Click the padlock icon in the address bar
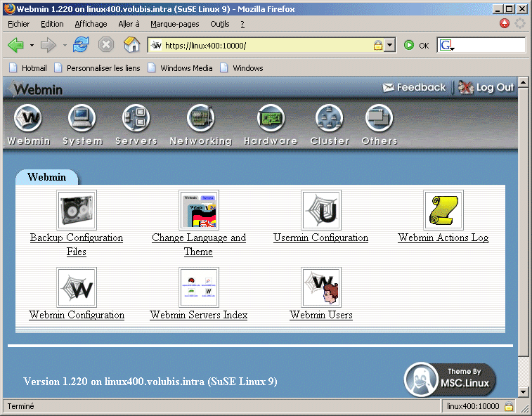Viewport: 532px width, 416px height. (x=378, y=45)
